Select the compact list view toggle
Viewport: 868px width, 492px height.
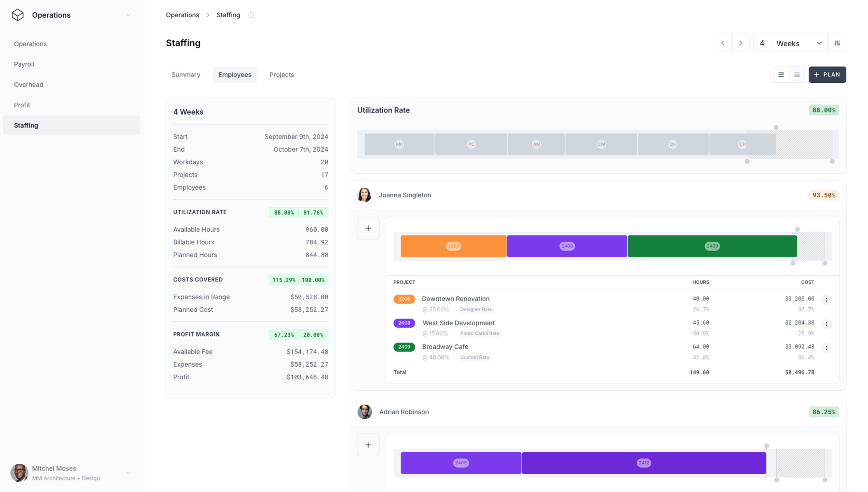click(797, 75)
